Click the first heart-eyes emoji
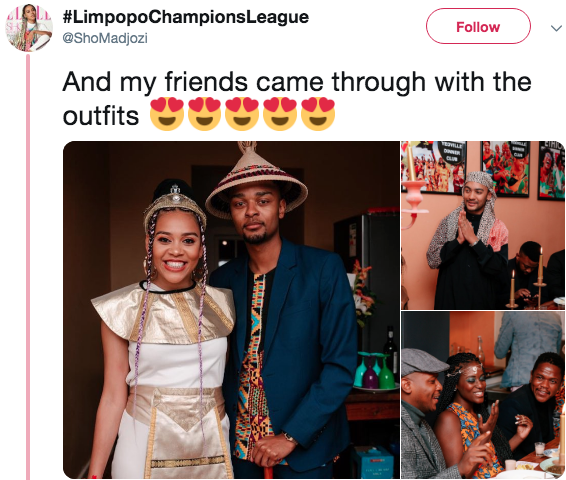Viewport: 566px width, 480px height. [x=167, y=113]
